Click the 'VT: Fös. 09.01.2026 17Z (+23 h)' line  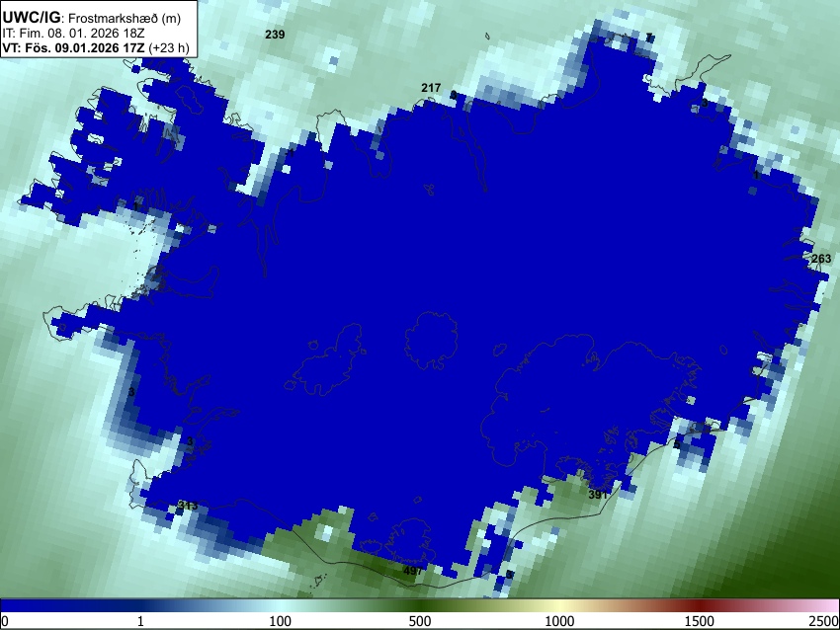pos(95,47)
